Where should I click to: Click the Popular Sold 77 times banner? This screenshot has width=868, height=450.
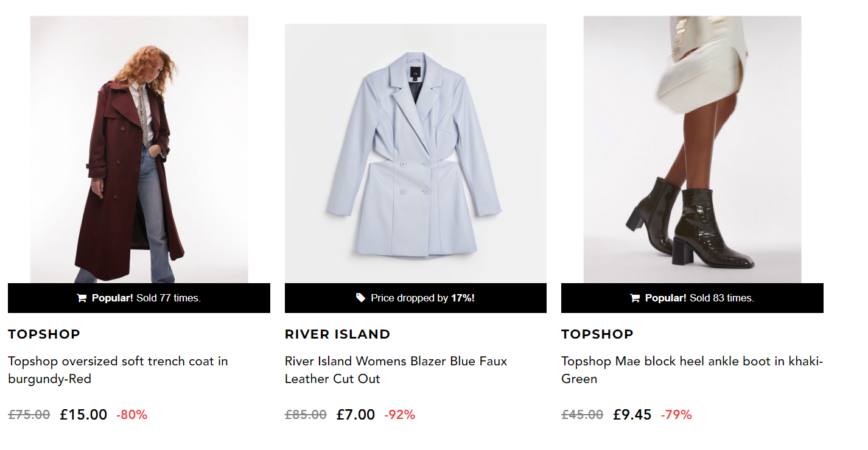pos(139,298)
